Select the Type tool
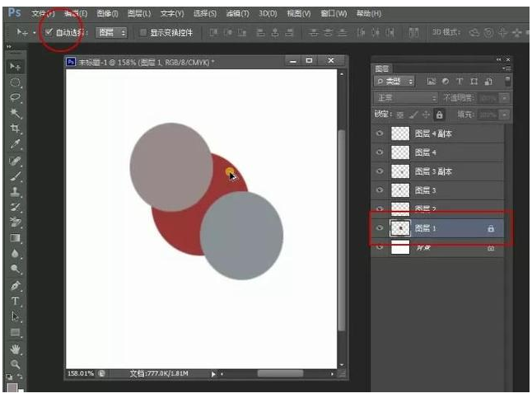This screenshot has width=532, height=398. 16,302
